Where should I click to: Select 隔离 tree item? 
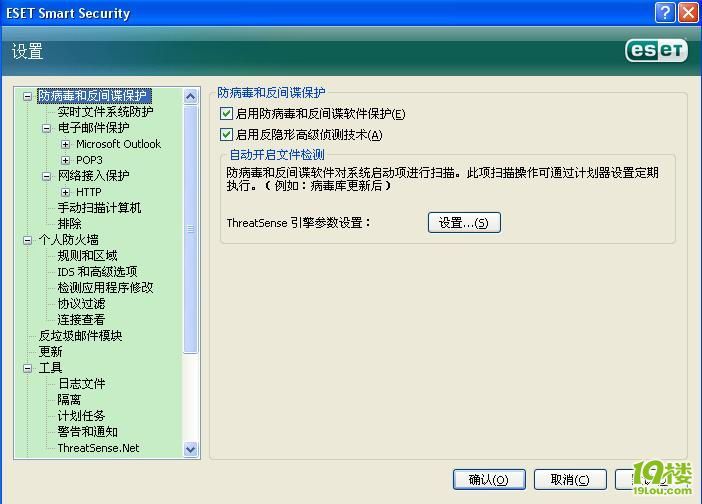(x=69, y=399)
